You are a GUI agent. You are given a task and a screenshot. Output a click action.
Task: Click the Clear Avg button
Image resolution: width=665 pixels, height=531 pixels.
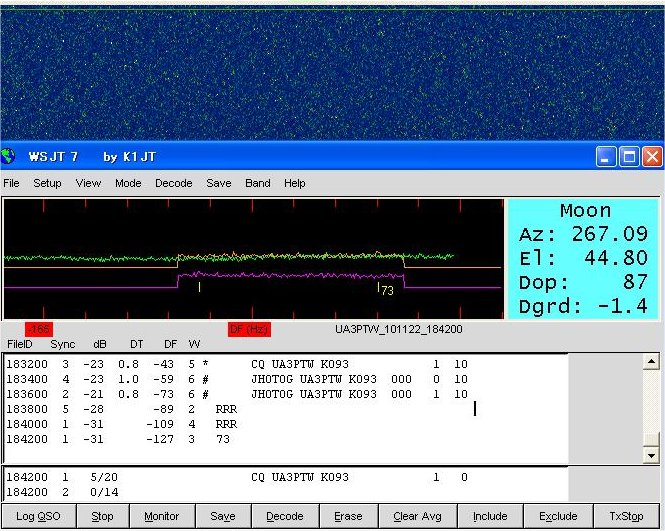418,516
